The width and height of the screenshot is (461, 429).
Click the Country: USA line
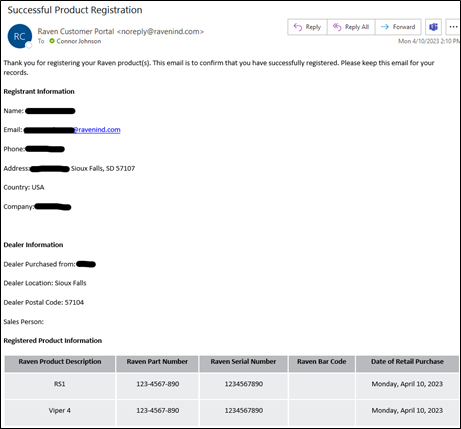pos(24,187)
